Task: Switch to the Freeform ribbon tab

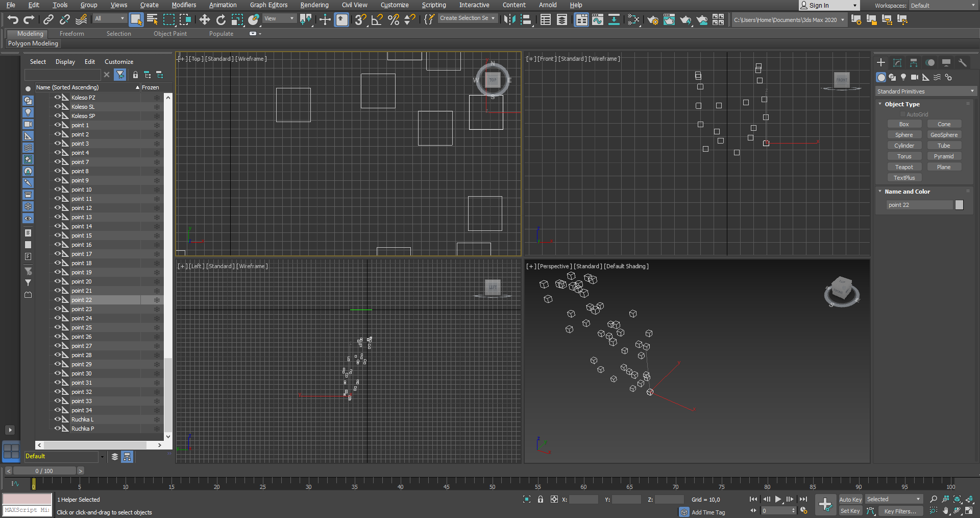Action: [71, 34]
